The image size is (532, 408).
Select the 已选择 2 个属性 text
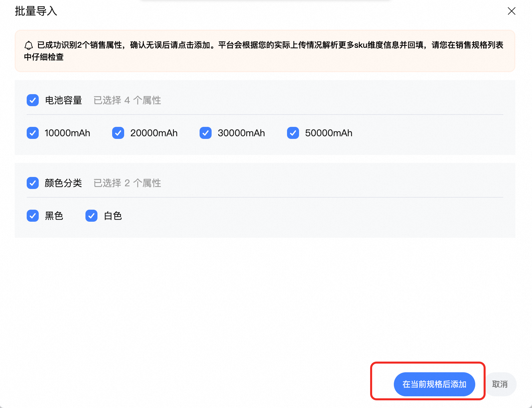[x=127, y=183]
